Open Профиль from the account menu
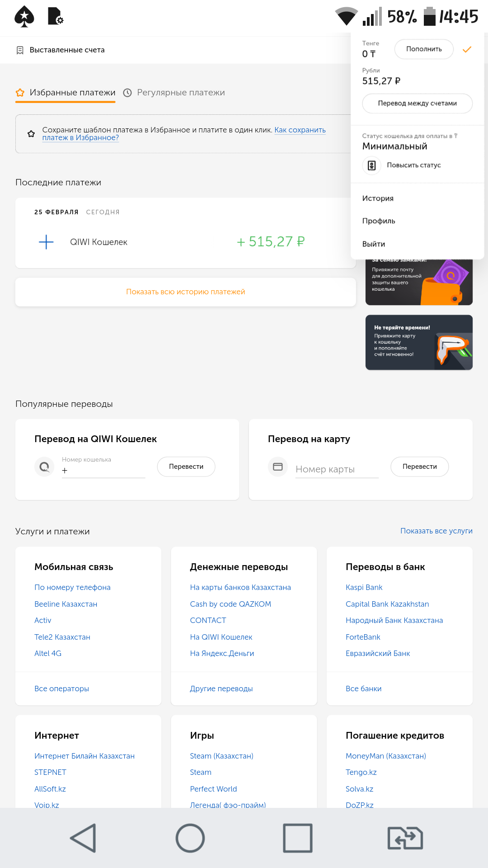 click(x=379, y=221)
